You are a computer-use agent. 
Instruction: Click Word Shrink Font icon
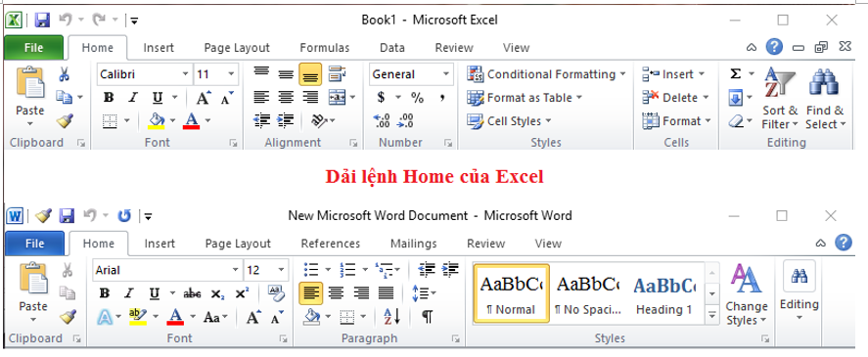tap(277, 317)
